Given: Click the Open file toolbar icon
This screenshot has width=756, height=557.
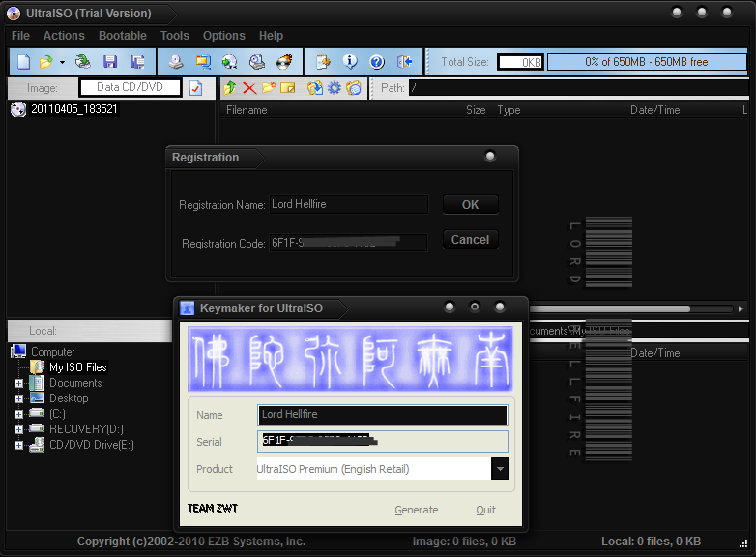Looking at the screenshot, I should pos(45,62).
